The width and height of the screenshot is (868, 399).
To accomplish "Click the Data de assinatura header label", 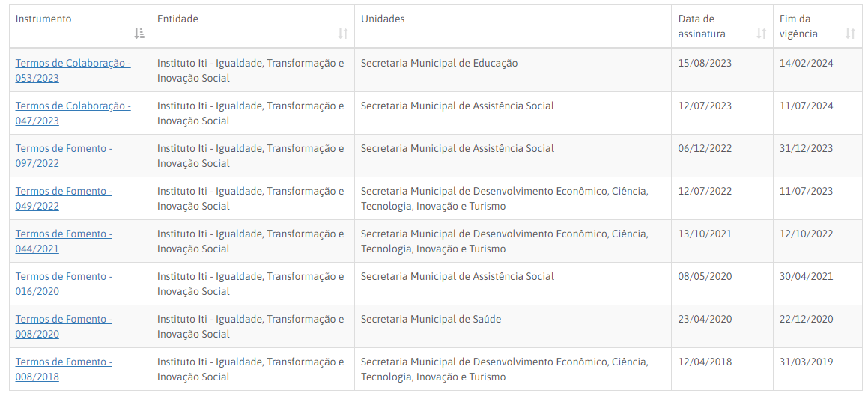I will pos(702,26).
